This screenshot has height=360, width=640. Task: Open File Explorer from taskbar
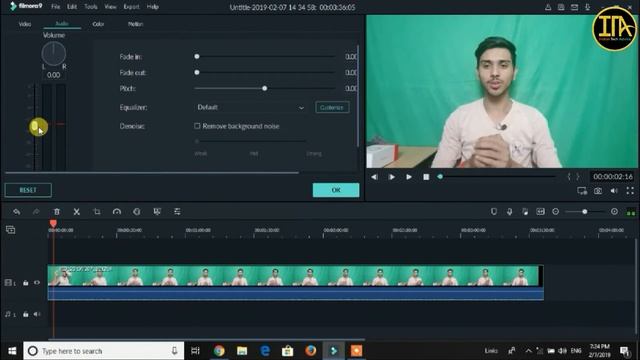click(x=242, y=351)
